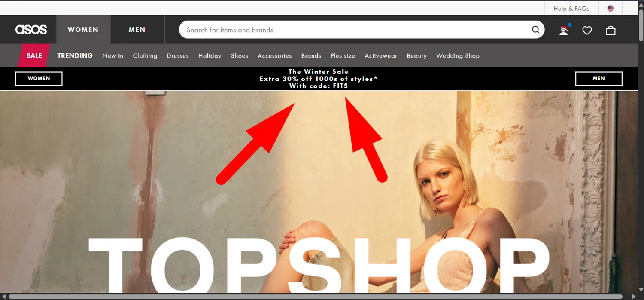Click horizontal scrollbar right arrow

coord(634,297)
